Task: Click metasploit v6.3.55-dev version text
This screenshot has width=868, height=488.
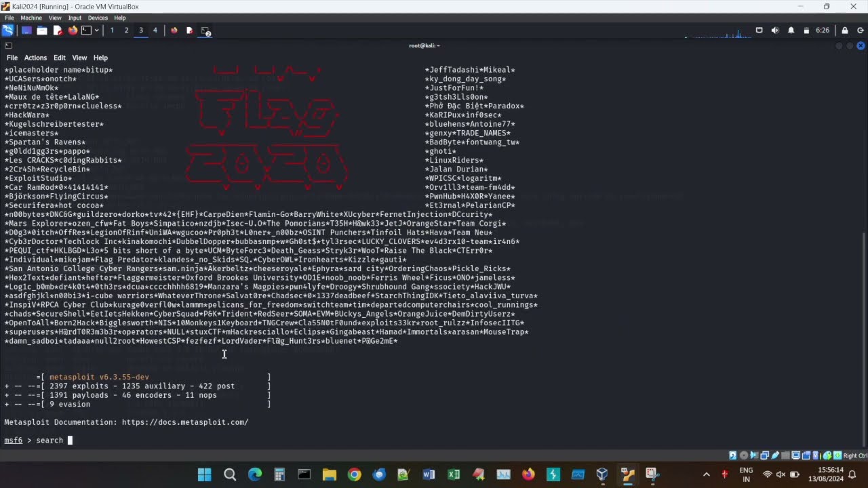Action: (x=99, y=377)
